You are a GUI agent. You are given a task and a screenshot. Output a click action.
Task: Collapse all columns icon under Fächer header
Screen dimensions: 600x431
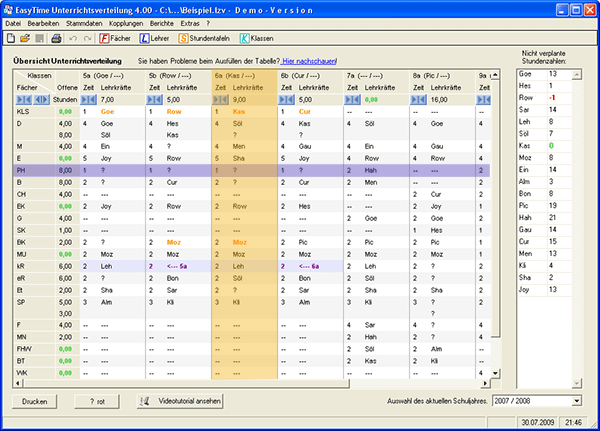24,100
